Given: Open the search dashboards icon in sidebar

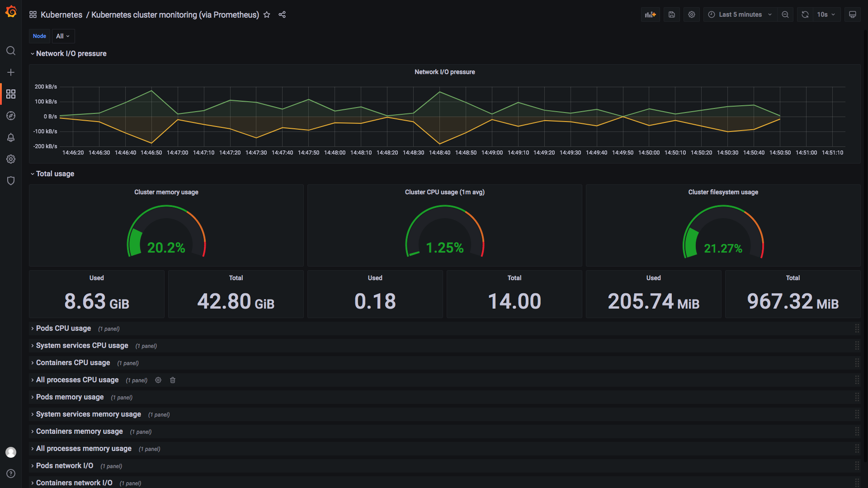Looking at the screenshot, I should click(11, 51).
